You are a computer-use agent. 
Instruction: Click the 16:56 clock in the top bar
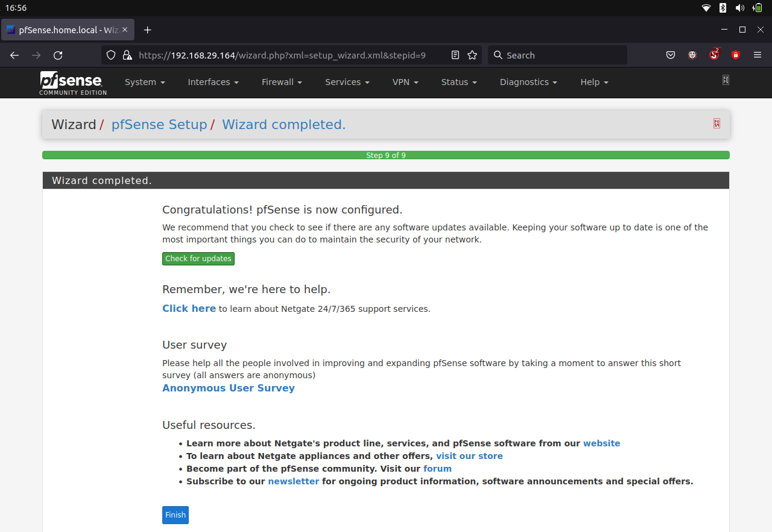(16, 8)
